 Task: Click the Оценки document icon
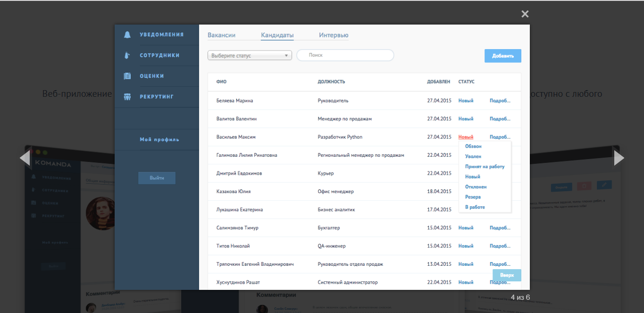[127, 76]
